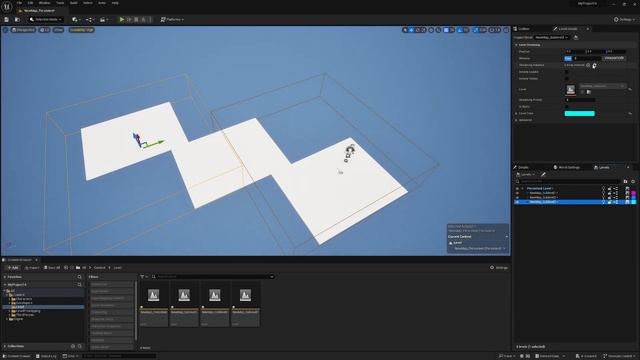Open the Blueprints toolbar dropdown
Image resolution: width=640 pixels, height=360 pixels.
click(89, 19)
